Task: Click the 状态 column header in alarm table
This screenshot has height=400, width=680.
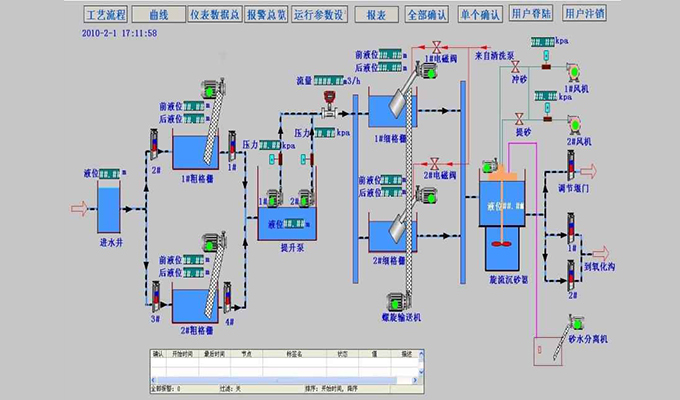Action: (x=343, y=354)
